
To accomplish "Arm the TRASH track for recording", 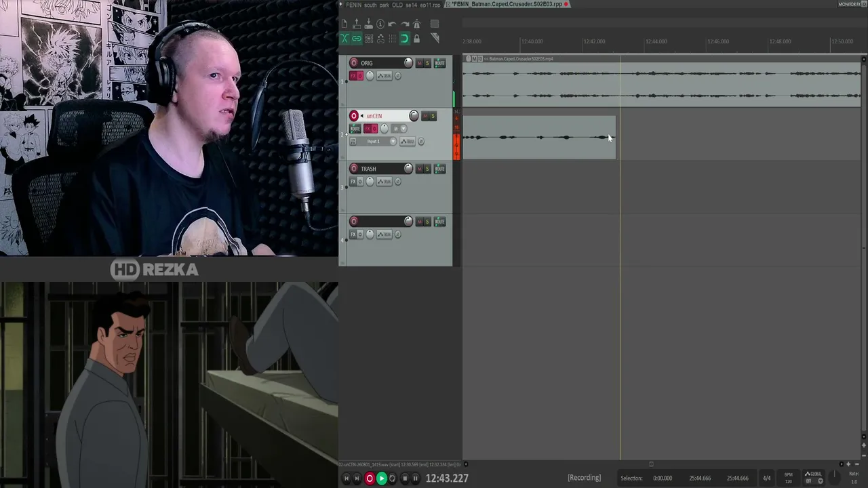I will point(354,169).
